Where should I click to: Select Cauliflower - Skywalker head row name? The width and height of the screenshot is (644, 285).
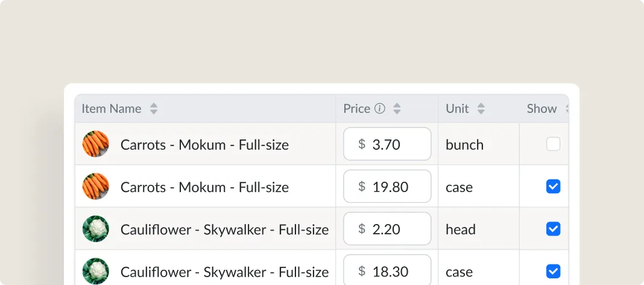click(224, 229)
